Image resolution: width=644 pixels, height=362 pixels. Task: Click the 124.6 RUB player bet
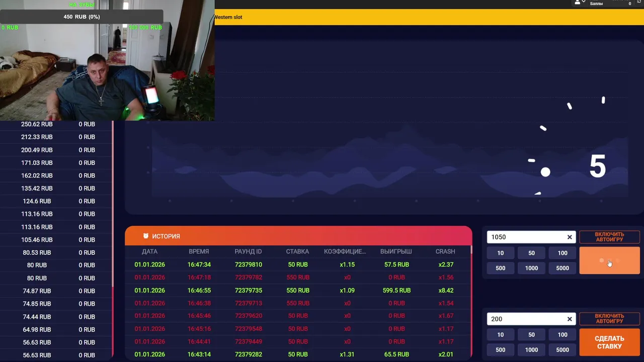click(x=37, y=201)
